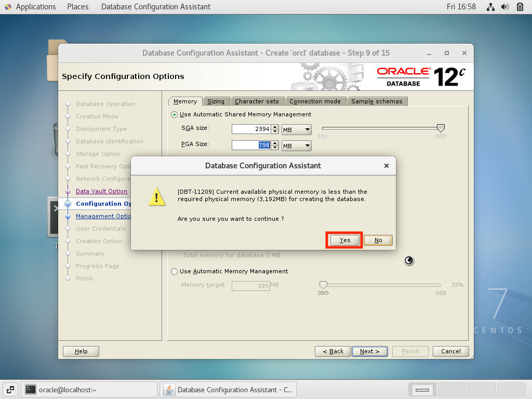This screenshot has width=532, height=399.
Task: Open the Connection mode tab
Action: (x=315, y=101)
